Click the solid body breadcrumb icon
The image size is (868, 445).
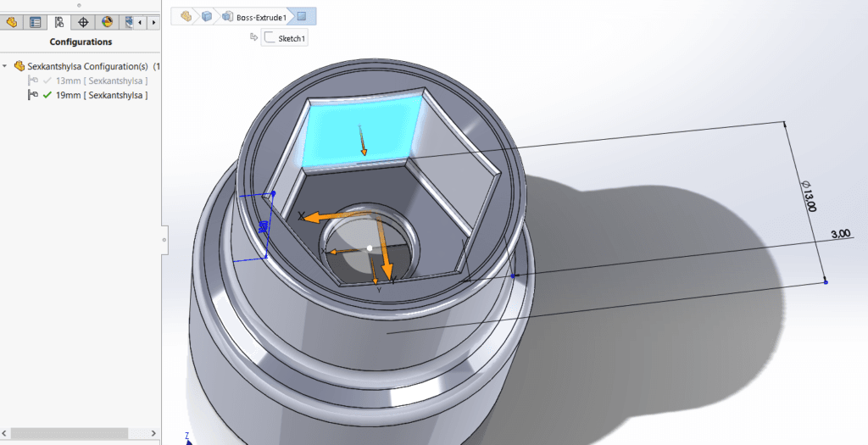(207, 15)
